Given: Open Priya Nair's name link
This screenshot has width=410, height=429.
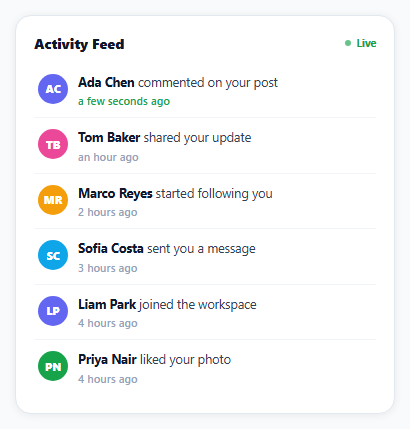Looking at the screenshot, I should tap(107, 360).
